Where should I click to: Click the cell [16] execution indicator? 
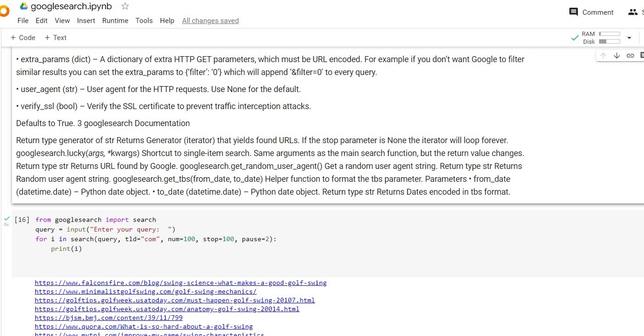click(x=22, y=220)
